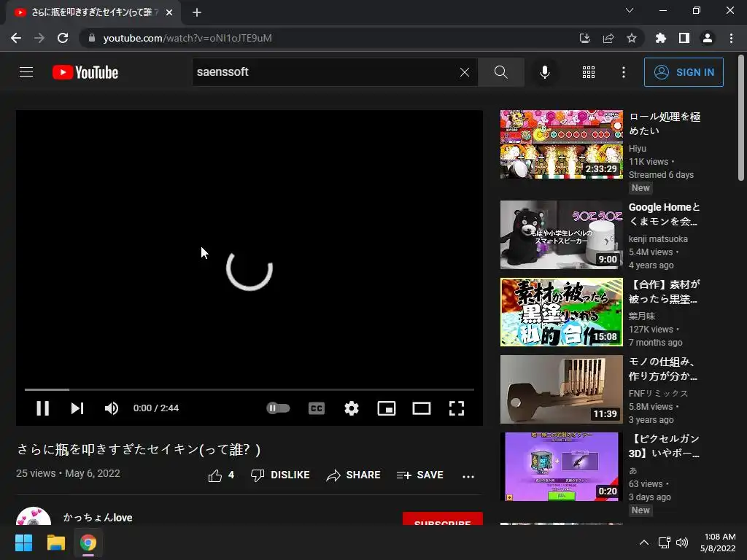Screen dimensions: 747x560
Task: Go to the YouTube home logo
Action: tap(85, 72)
